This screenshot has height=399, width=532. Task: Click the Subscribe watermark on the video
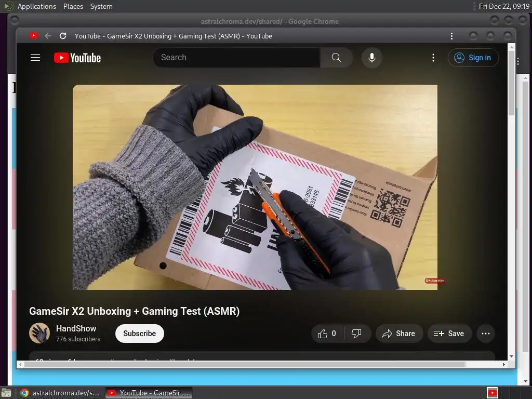(x=435, y=281)
